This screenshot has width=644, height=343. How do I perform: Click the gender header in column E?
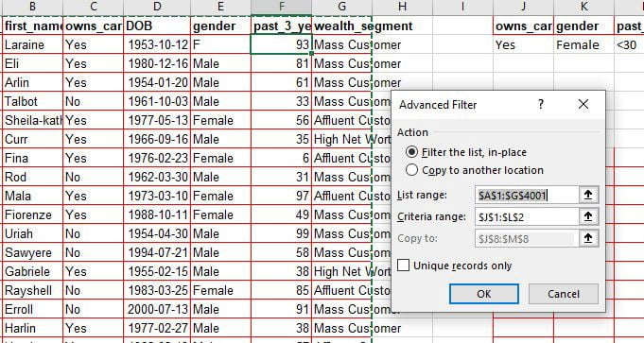(220, 26)
